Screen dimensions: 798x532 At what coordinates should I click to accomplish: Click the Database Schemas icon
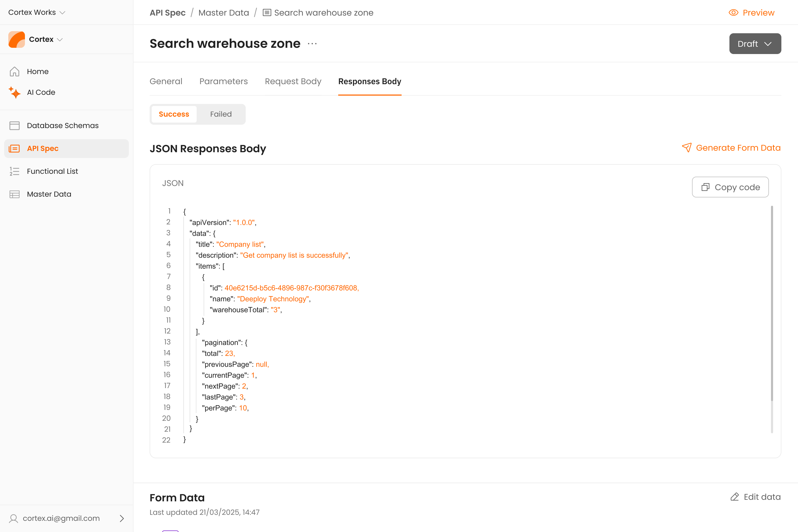tap(14, 125)
